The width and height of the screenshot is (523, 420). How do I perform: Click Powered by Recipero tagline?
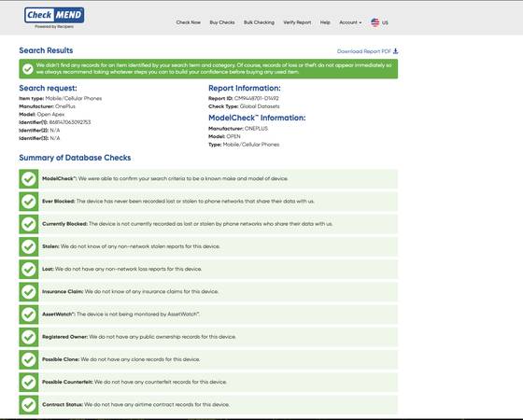(54, 27)
